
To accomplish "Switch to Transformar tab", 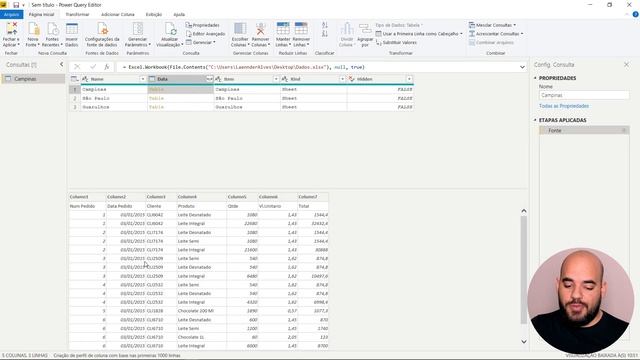I will tap(77, 14).
